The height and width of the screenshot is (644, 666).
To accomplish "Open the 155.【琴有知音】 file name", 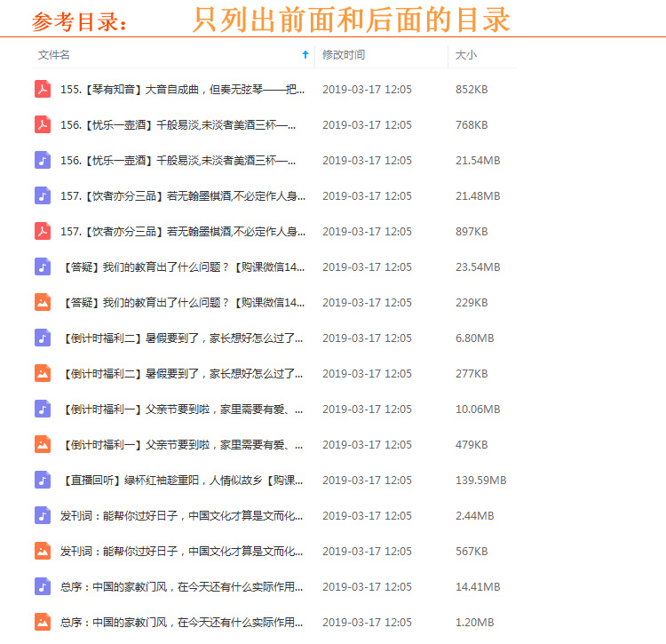I will 178,89.
